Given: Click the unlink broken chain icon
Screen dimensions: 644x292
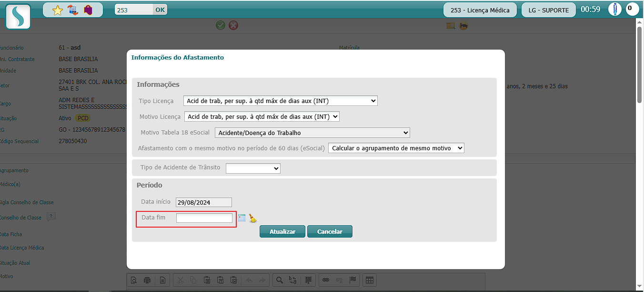Looking at the screenshot, I should pos(339,280).
